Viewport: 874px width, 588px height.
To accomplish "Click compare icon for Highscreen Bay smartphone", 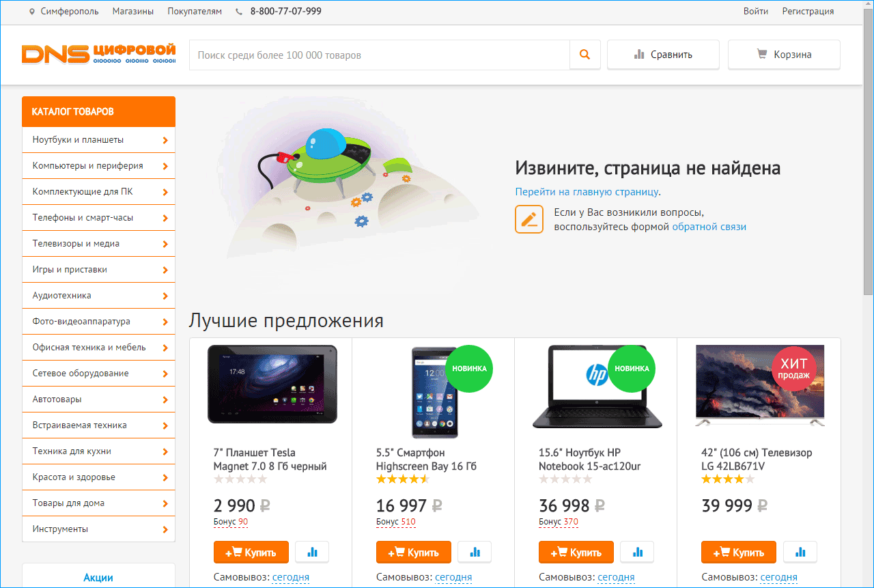I will tap(475, 552).
